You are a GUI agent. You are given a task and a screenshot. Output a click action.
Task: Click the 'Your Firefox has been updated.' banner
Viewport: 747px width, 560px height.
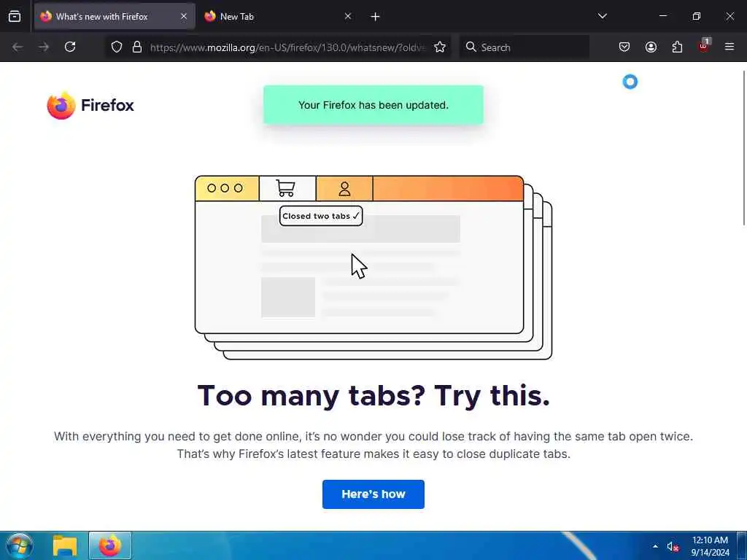tap(373, 105)
